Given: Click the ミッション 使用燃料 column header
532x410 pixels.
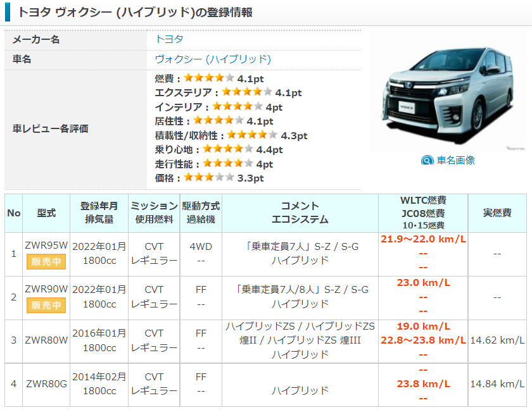Looking at the screenshot, I should (x=154, y=213).
